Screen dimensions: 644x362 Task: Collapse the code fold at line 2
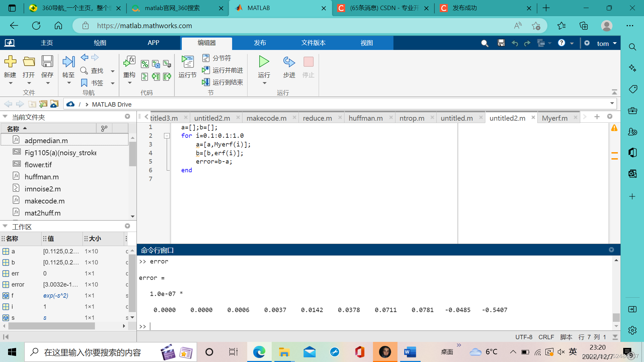167,136
